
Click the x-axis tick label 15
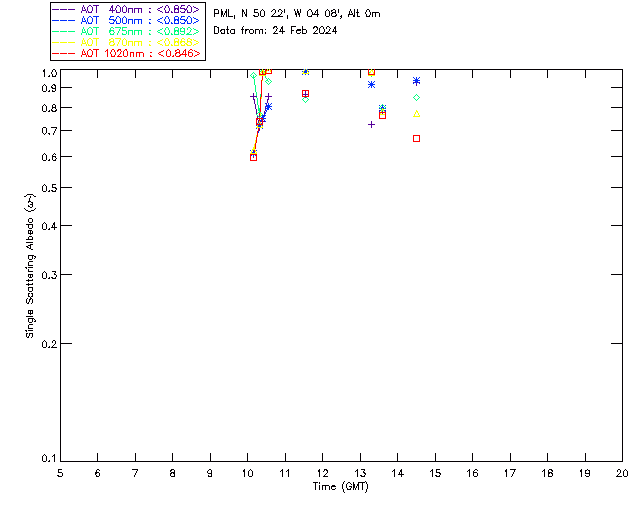pyautogui.click(x=435, y=473)
